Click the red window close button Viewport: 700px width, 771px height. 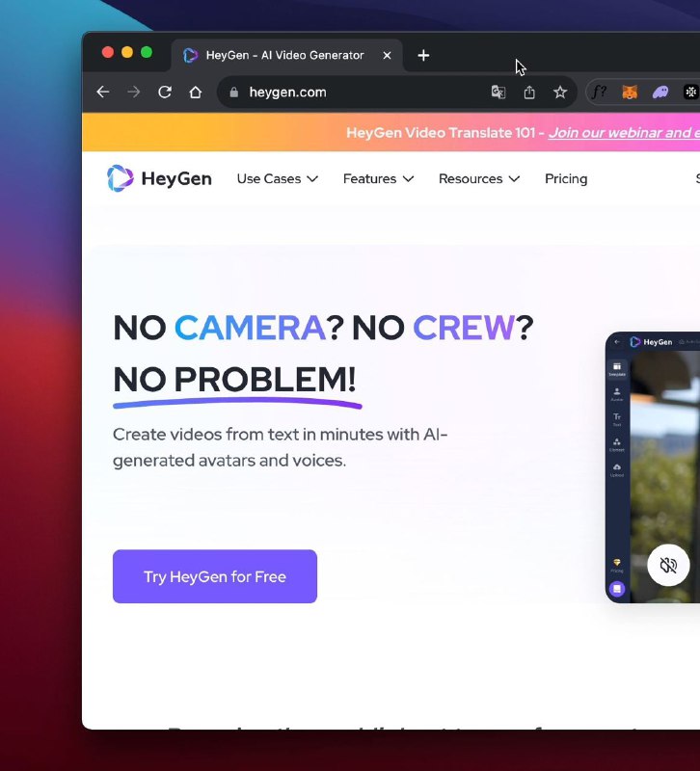coord(108,52)
